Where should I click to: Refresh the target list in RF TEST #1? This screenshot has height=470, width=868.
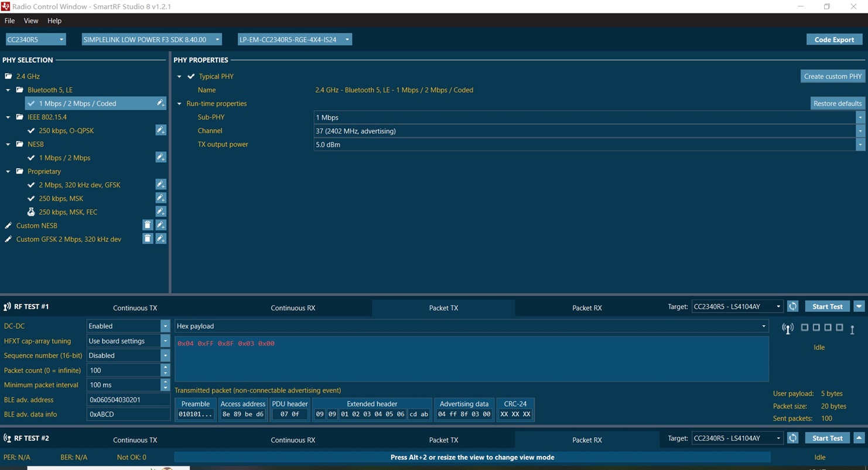(793, 306)
